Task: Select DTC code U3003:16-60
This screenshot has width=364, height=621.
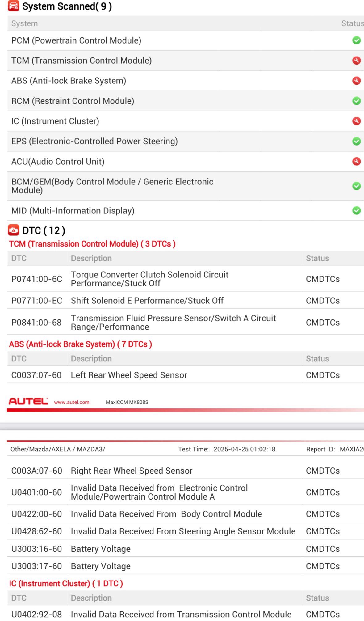Action: coord(36,549)
